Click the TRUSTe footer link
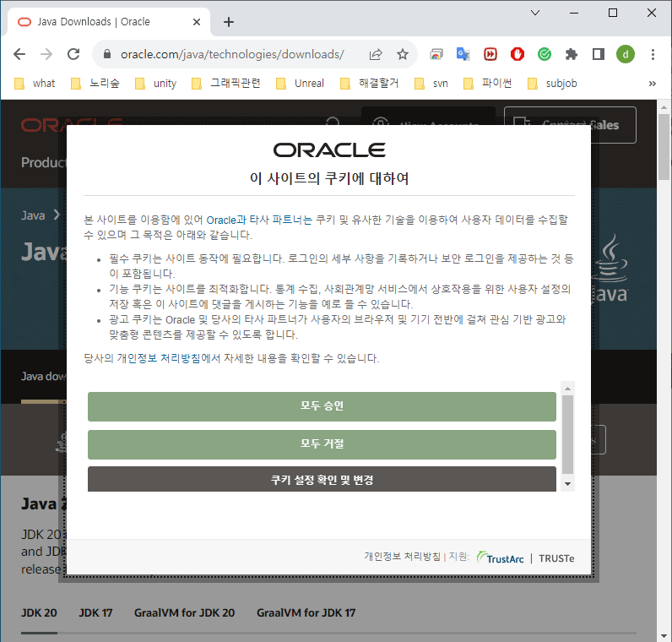This screenshot has height=642, width=672. 556,558
